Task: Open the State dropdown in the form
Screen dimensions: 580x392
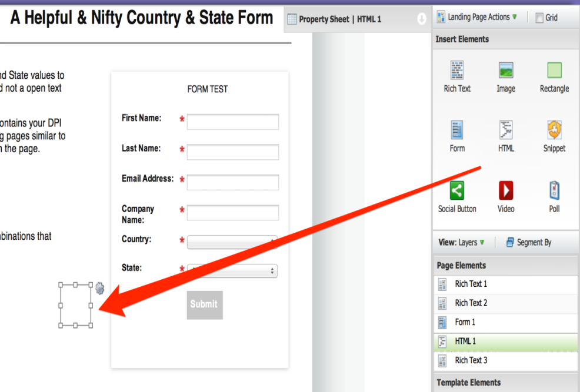Action: 232,271
